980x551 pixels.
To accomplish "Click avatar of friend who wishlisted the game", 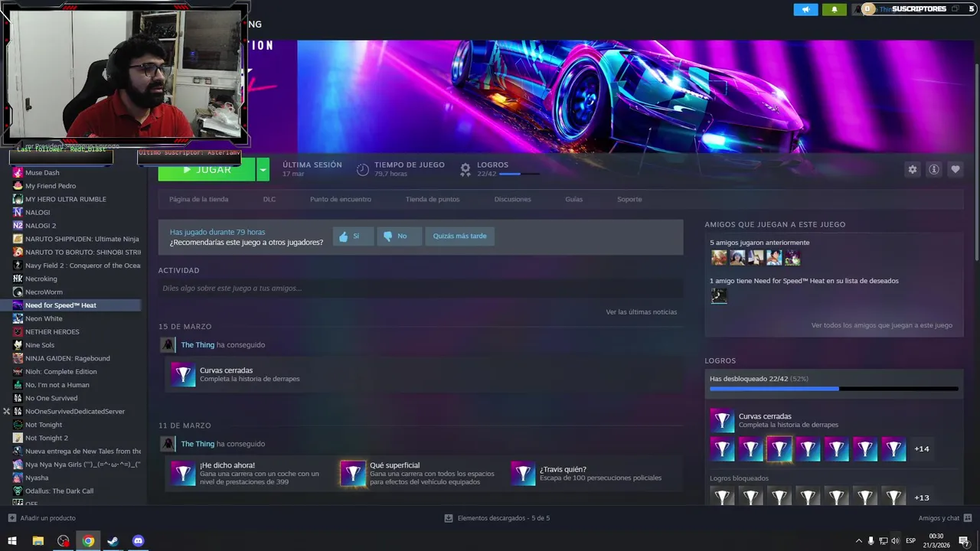I will click(x=719, y=295).
